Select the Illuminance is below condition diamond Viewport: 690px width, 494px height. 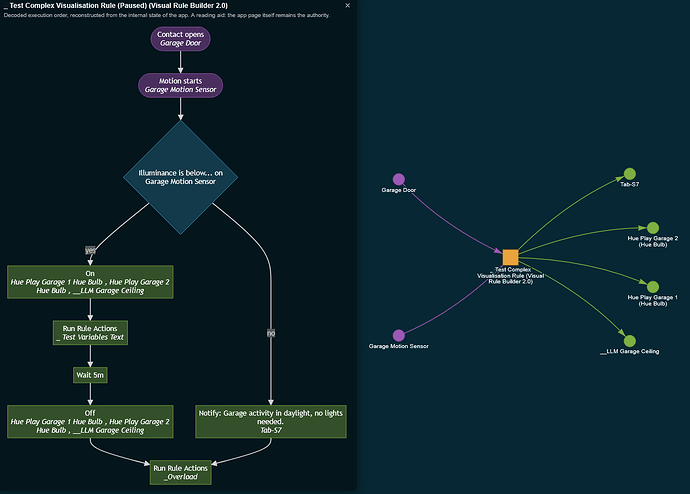pyautogui.click(x=180, y=177)
